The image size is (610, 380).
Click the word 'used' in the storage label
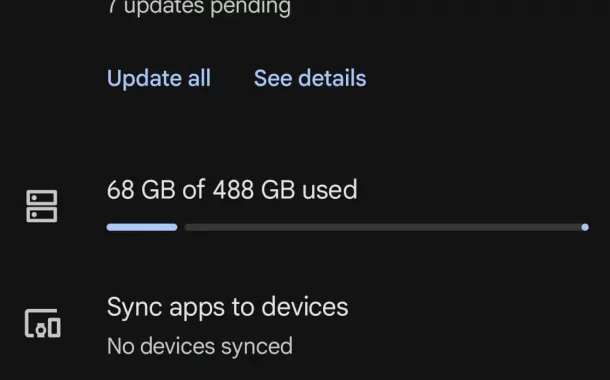coord(330,190)
